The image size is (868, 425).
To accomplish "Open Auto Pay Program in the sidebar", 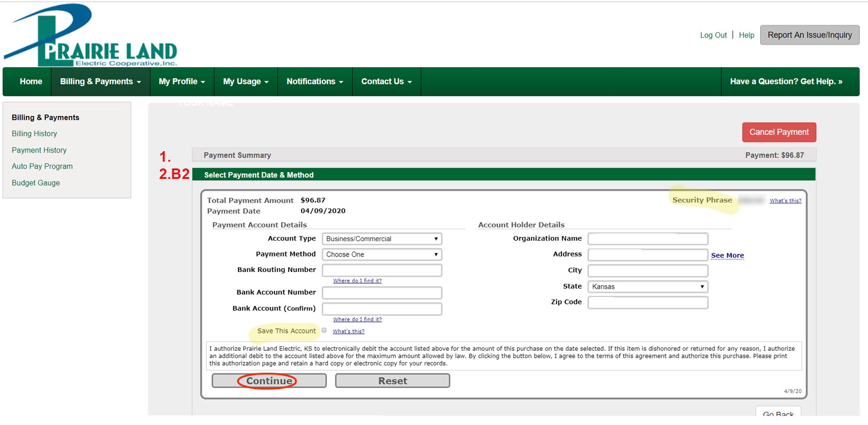I will coord(42,166).
